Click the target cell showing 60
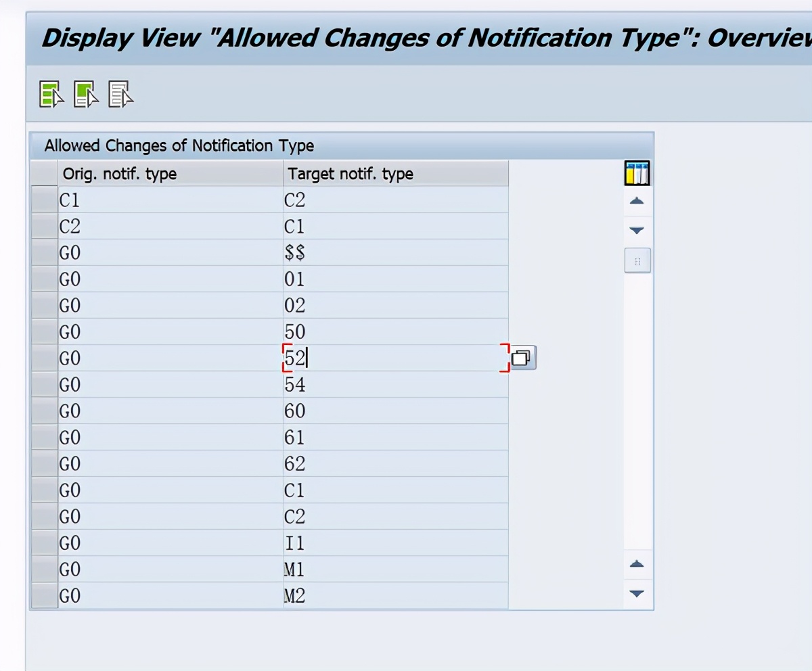 pyautogui.click(x=396, y=411)
